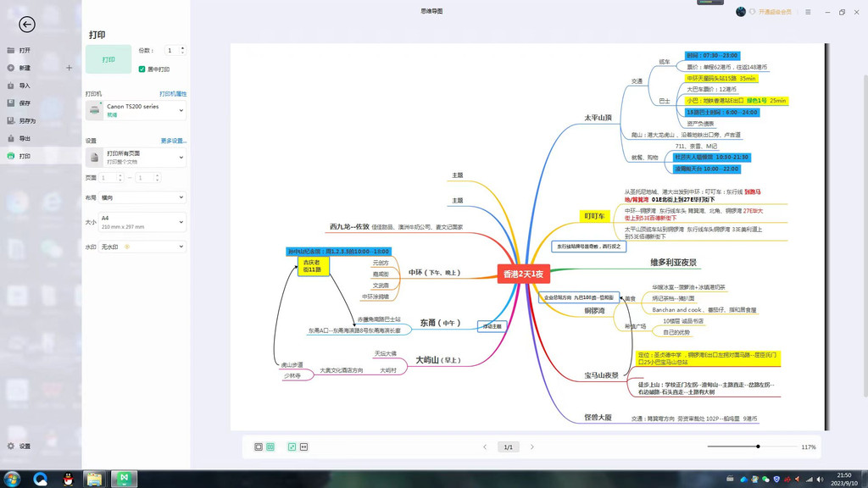
Task: Select single page view icon
Action: (259, 446)
